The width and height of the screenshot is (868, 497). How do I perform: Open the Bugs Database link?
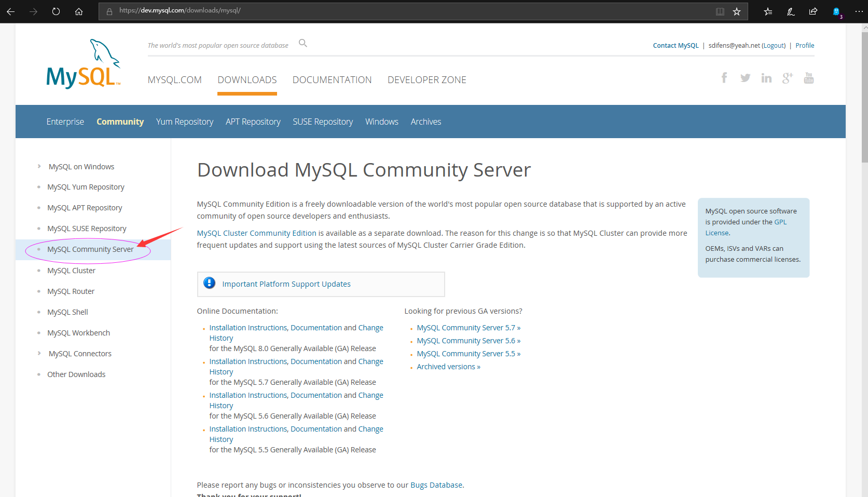pos(436,485)
